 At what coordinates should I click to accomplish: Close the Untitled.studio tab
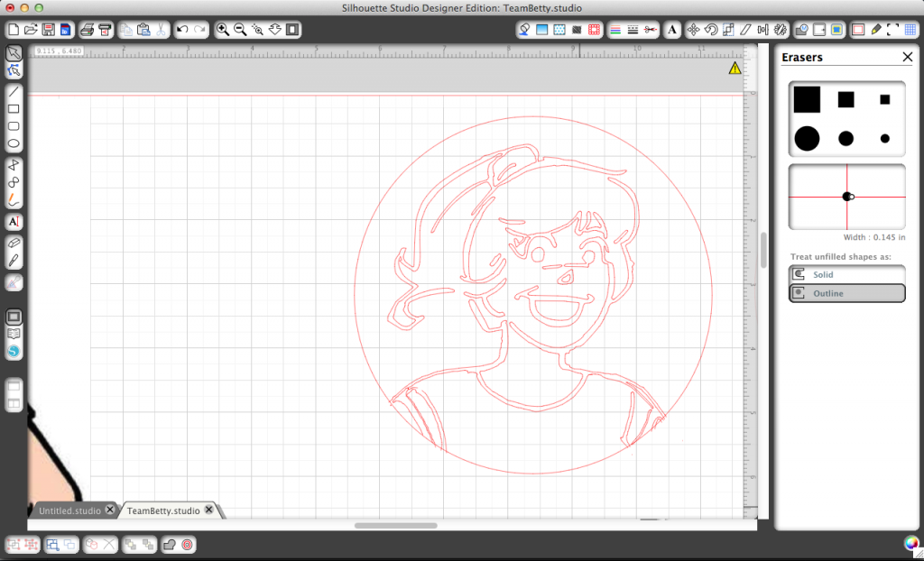coord(110,510)
